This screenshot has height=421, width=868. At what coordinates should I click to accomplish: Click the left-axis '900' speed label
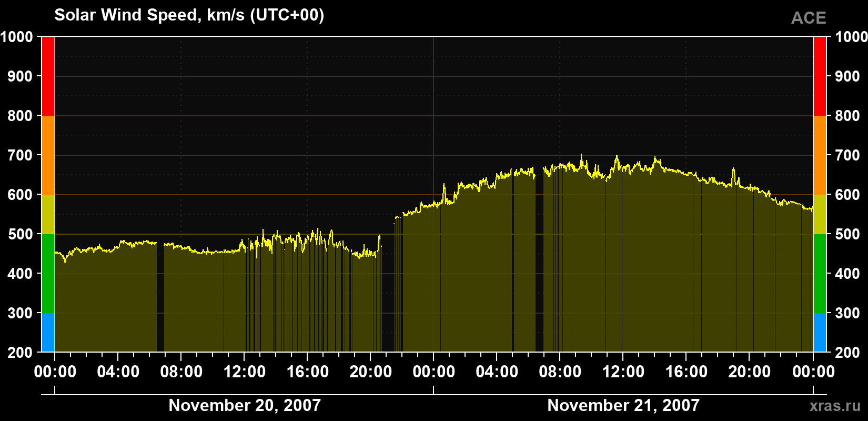[x=21, y=76]
